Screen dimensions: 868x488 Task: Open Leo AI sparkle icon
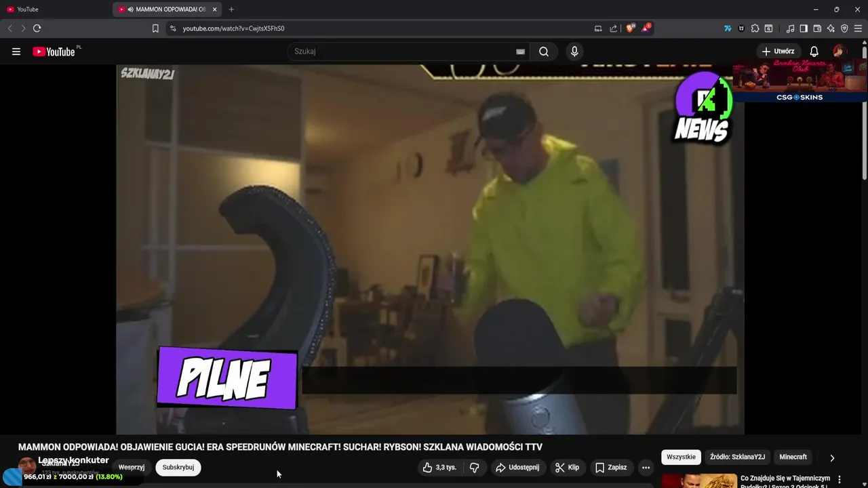(x=831, y=28)
